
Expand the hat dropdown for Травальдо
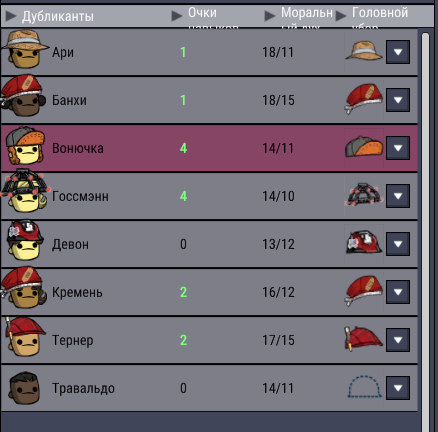pyautogui.click(x=398, y=388)
